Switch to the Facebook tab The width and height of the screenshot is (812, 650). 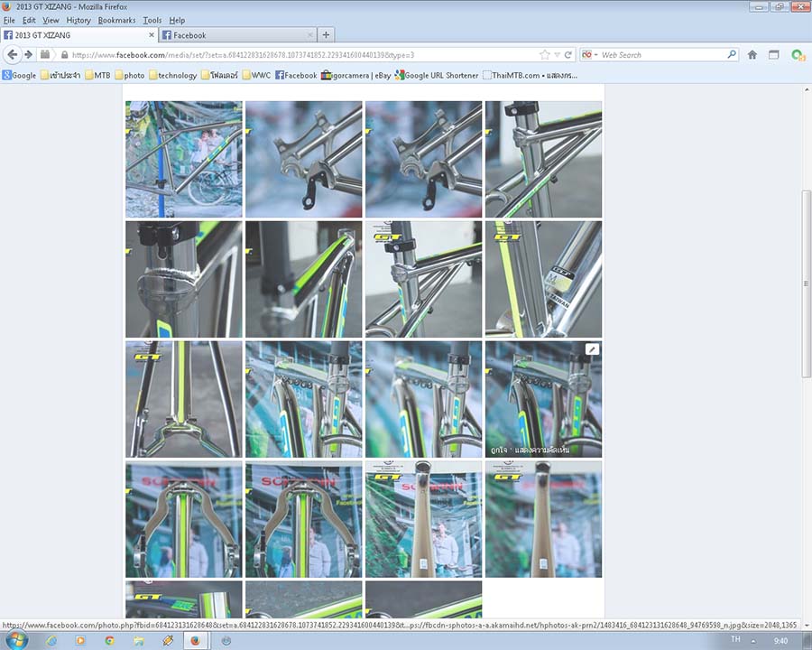tap(237, 34)
